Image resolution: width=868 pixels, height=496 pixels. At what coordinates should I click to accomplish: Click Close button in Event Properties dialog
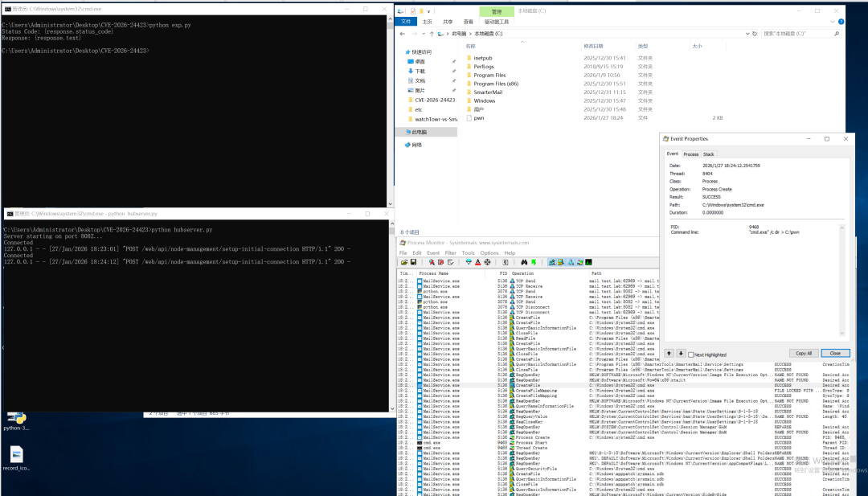835,353
